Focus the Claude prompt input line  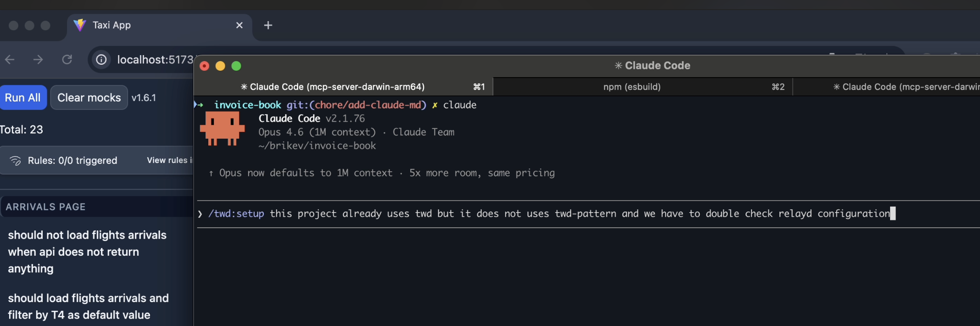point(589,214)
